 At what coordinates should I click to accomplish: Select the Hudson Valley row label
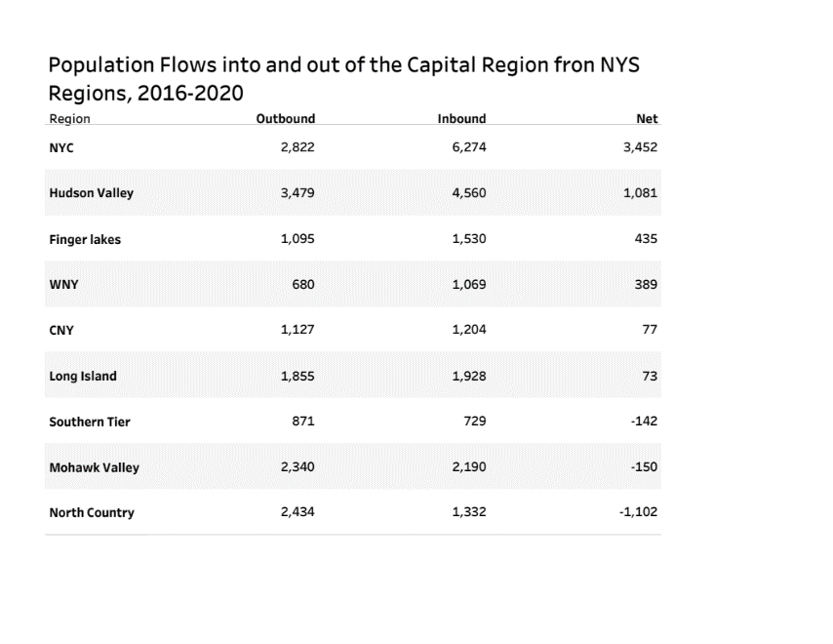(x=91, y=193)
